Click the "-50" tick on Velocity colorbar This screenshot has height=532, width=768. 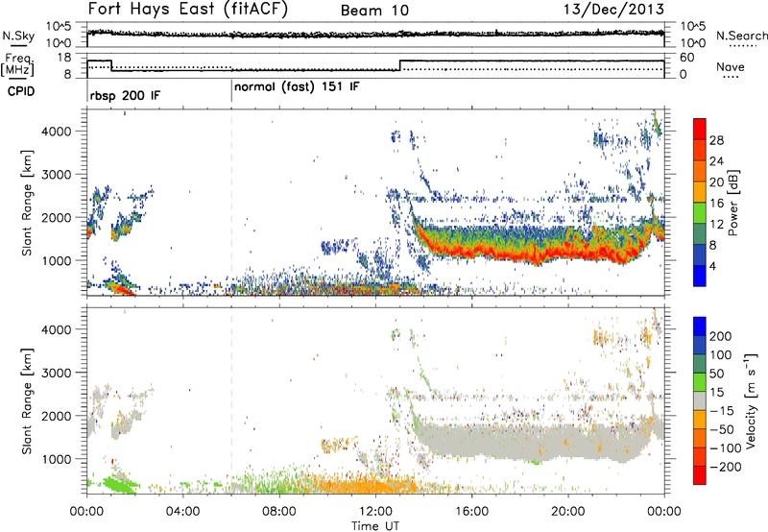pos(723,429)
